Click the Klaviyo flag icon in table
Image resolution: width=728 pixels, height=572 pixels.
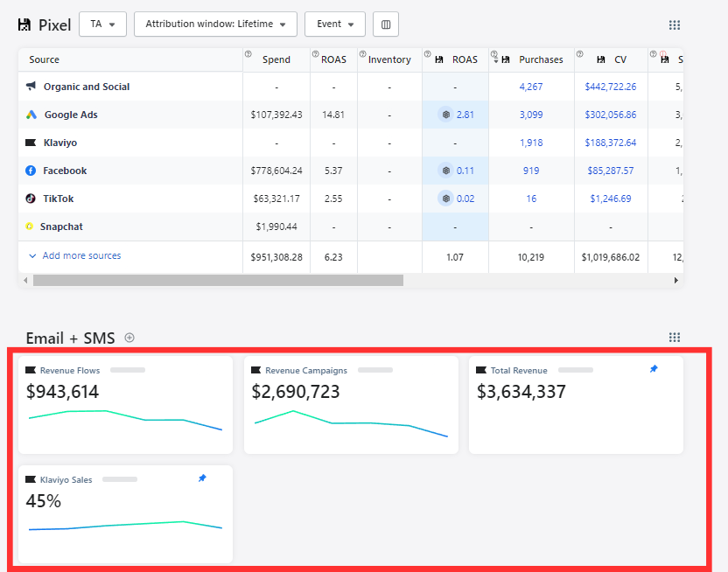point(31,143)
